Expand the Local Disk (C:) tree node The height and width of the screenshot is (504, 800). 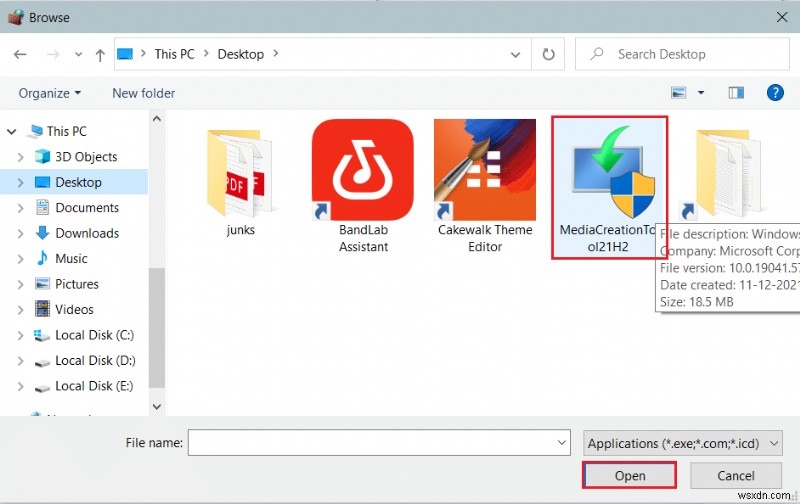20,335
